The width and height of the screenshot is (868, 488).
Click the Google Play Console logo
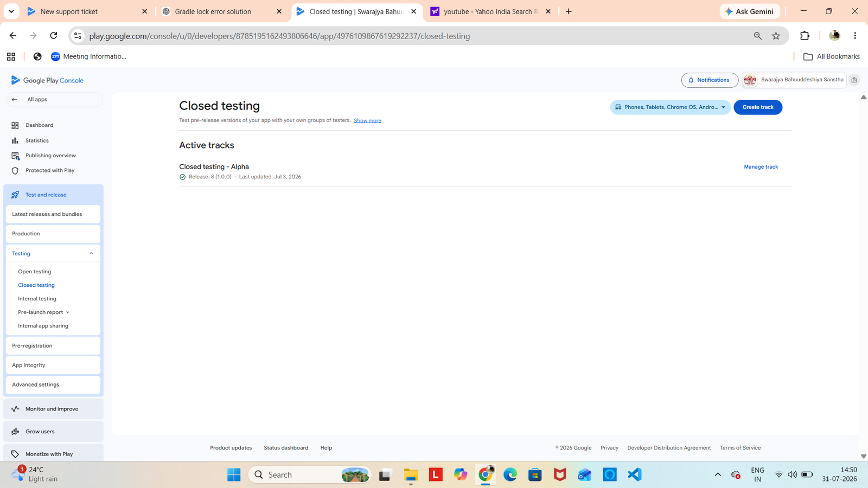(x=47, y=80)
